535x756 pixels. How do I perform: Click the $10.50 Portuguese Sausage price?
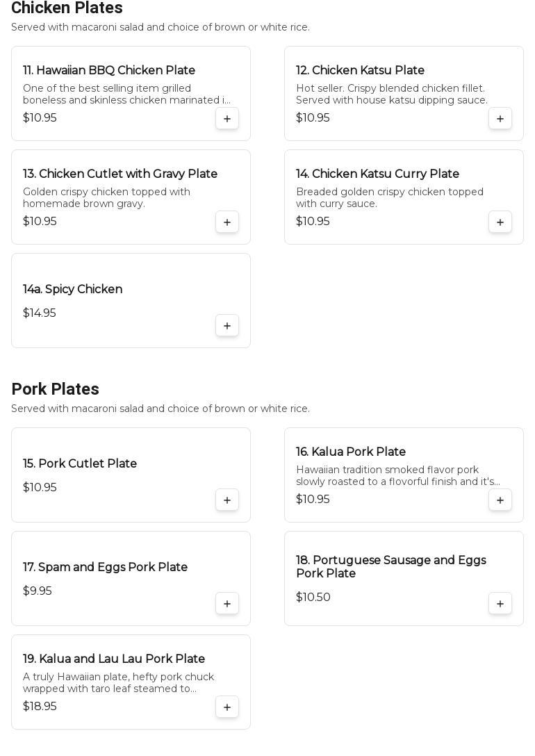click(x=313, y=597)
